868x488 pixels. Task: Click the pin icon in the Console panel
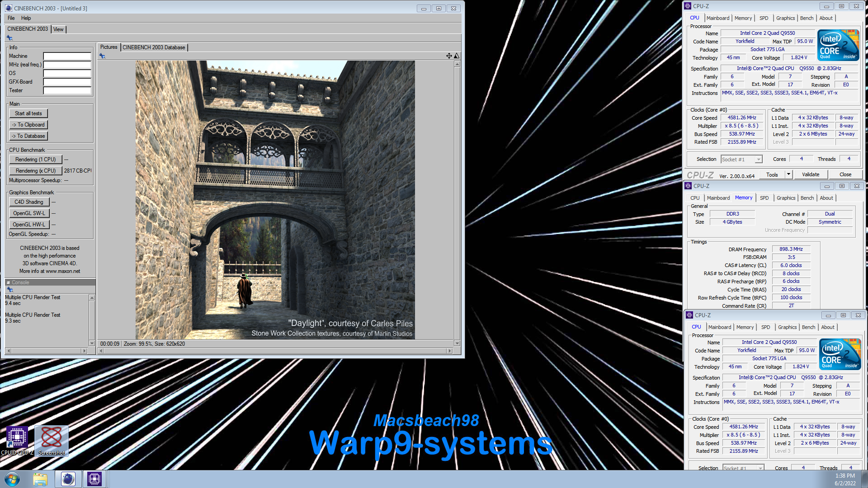click(x=9, y=289)
